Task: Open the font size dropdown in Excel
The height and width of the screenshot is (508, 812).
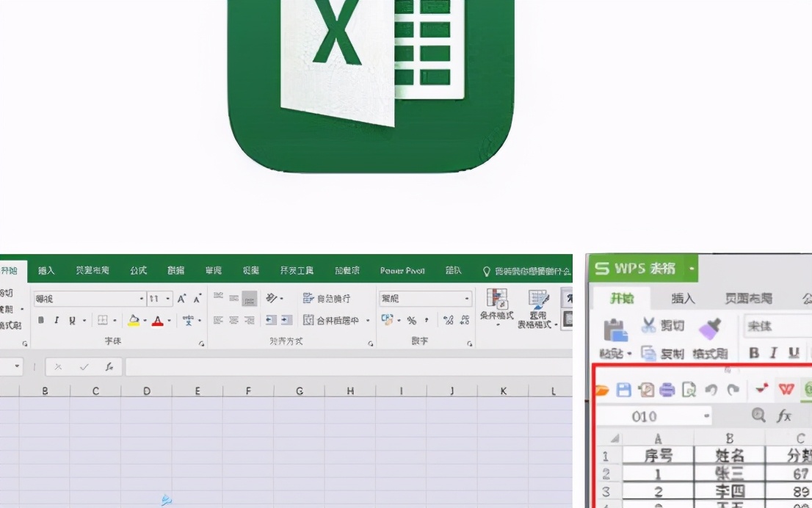Action: pyautogui.click(x=167, y=297)
